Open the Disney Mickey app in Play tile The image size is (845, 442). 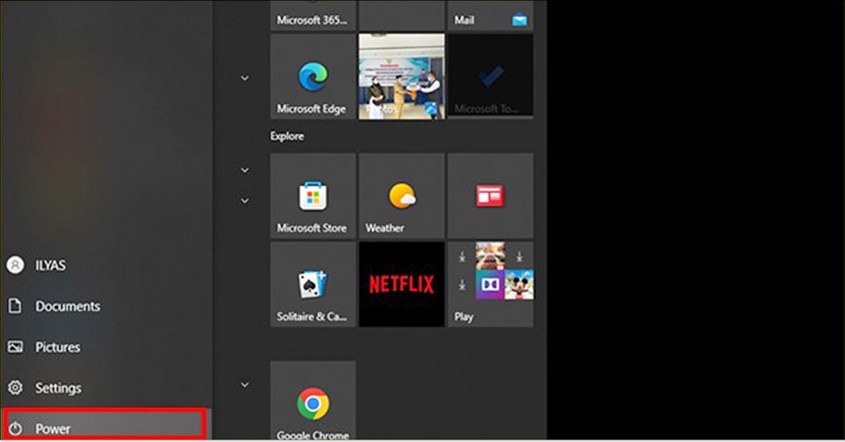click(519, 285)
